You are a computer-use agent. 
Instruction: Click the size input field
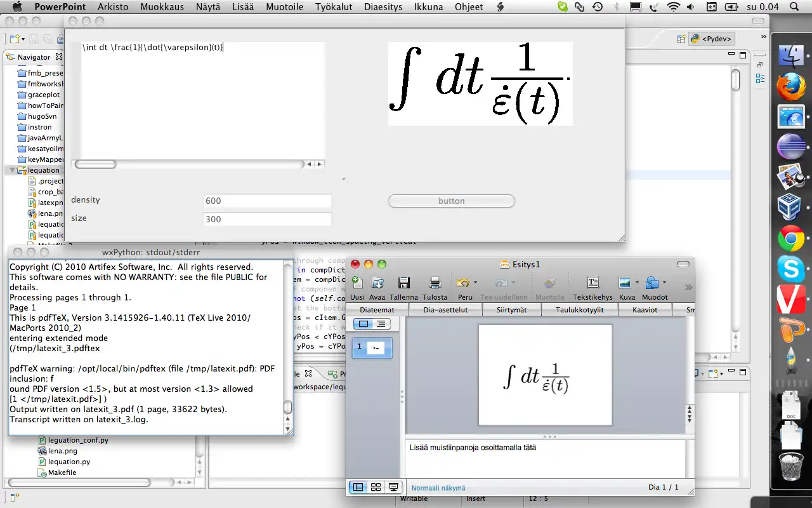click(268, 219)
